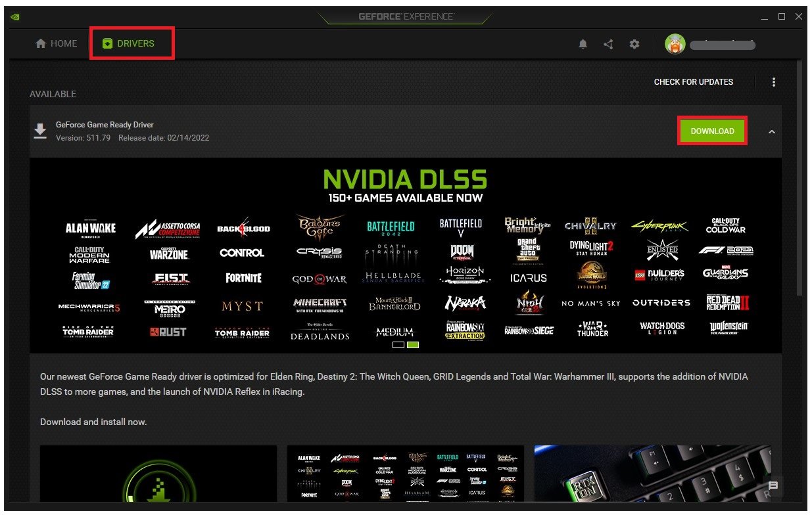Click the Cyberpunk logo in banner
812x515 pixels.
coord(660,227)
